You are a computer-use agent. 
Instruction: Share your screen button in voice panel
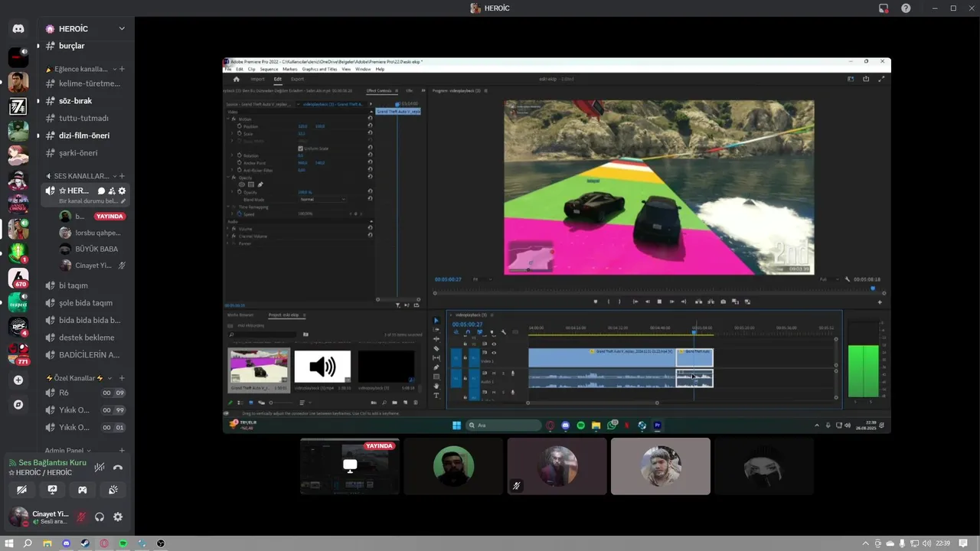click(x=52, y=490)
